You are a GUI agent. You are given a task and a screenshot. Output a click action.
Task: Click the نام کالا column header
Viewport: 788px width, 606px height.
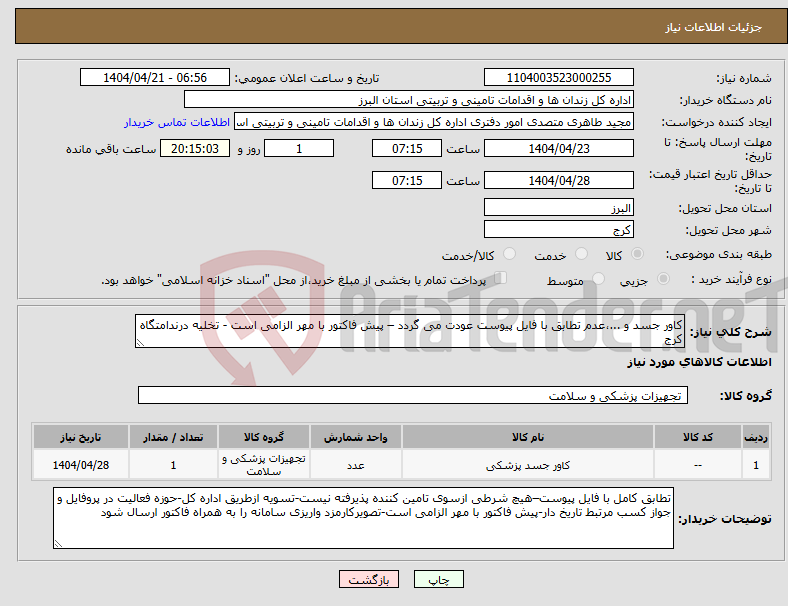pyautogui.click(x=528, y=437)
